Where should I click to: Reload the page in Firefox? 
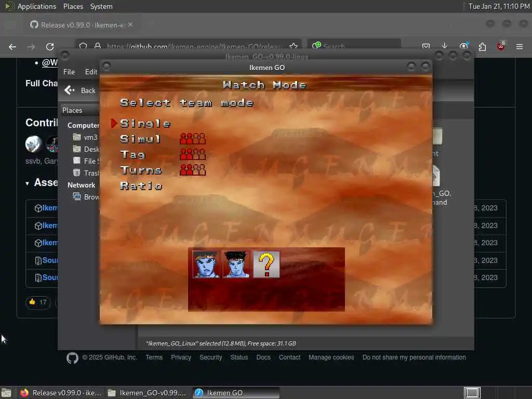pyautogui.click(x=50, y=47)
